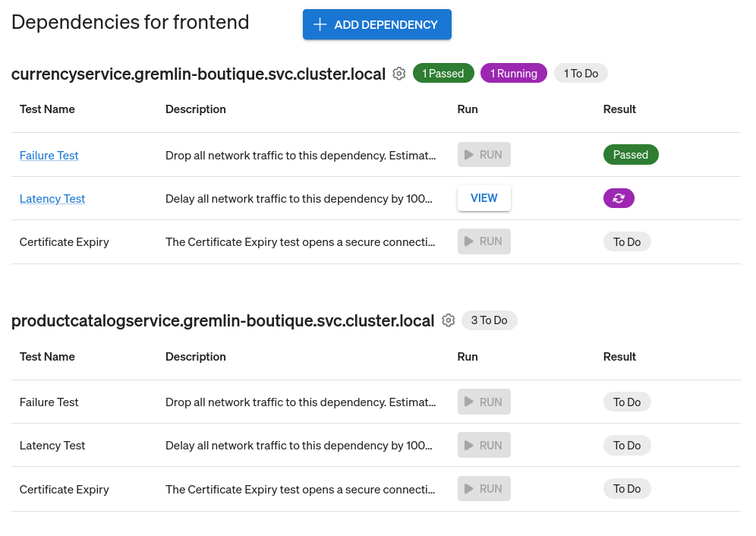Open settings gear for productcatalogservice dependency
Image resolution: width=756 pixels, height=536 pixels.
click(x=448, y=320)
